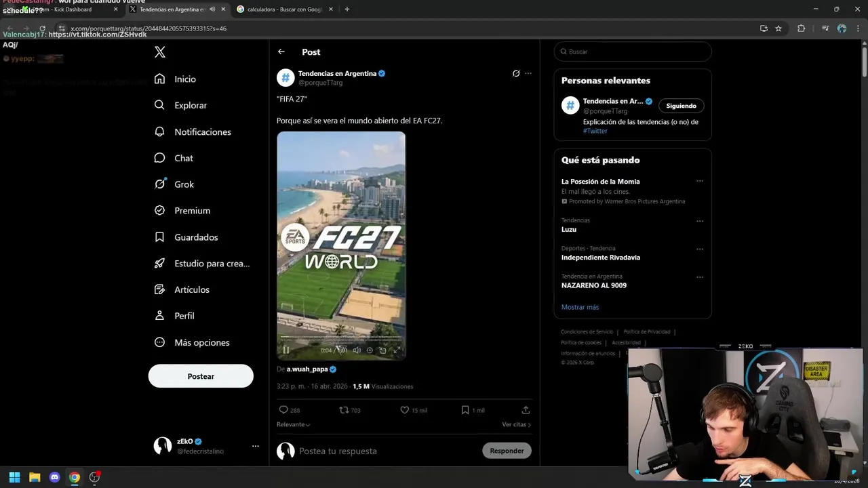Open Inicio in the sidebar
Viewport: 868px width, 488px height.
(176, 79)
